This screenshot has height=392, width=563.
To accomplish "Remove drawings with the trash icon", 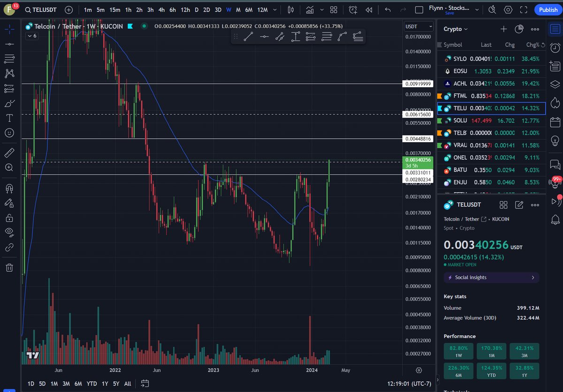I will click(9, 268).
